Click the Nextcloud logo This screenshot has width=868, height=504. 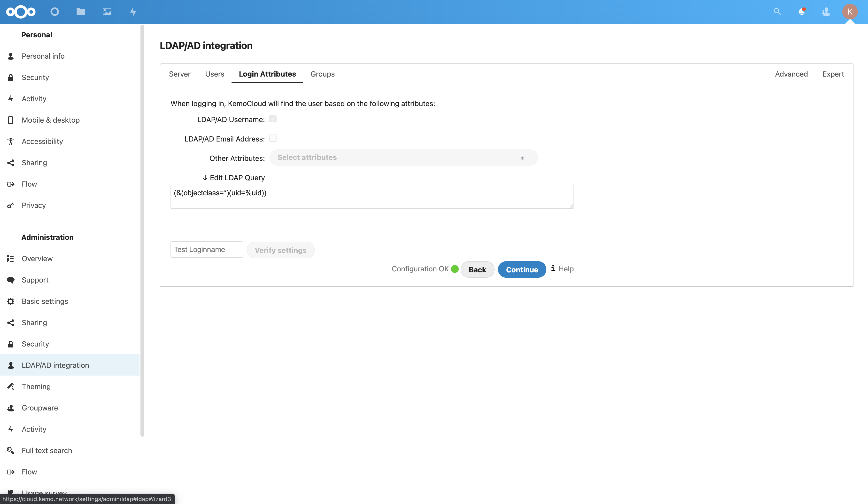21,12
